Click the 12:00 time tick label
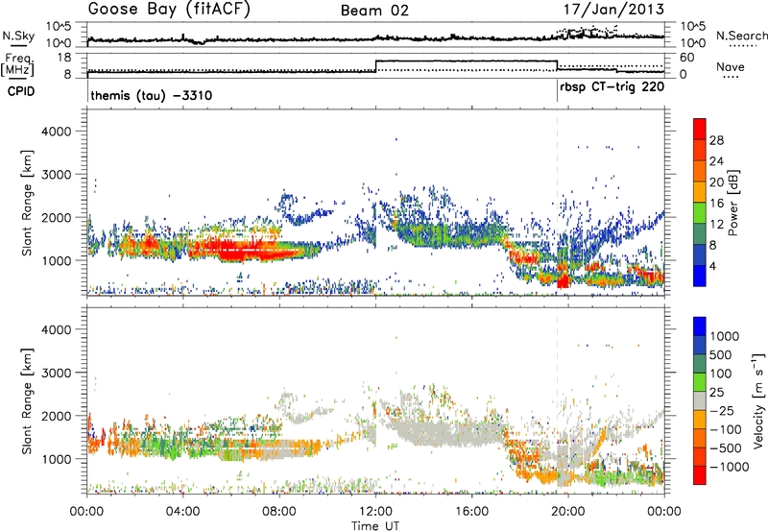 click(375, 512)
